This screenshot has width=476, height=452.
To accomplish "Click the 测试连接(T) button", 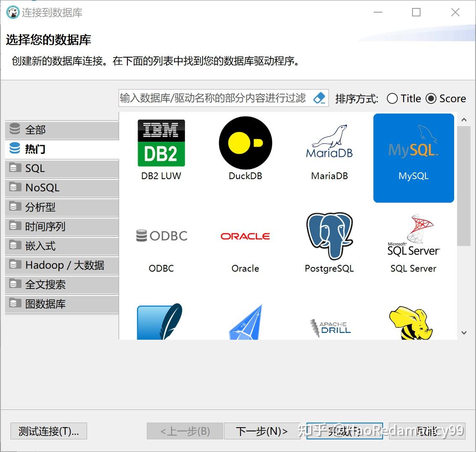I will point(48,431).
